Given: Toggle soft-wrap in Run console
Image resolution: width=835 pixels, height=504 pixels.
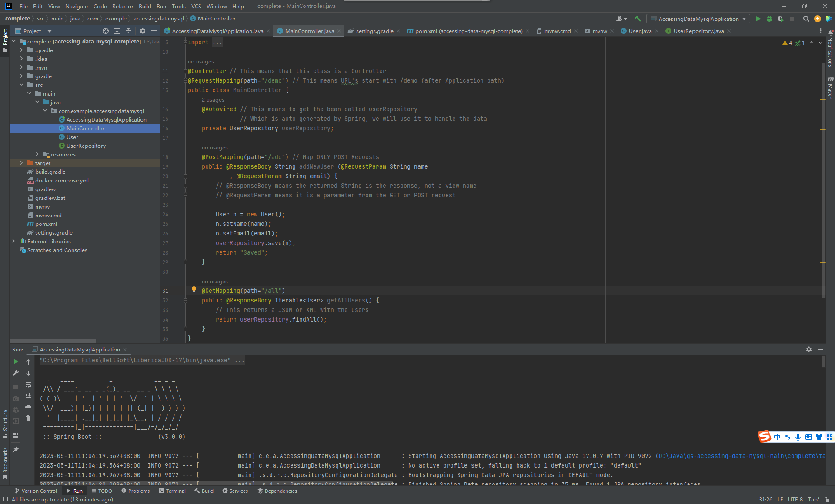Looking at the screenshot, I should click(x=28, y=385).
